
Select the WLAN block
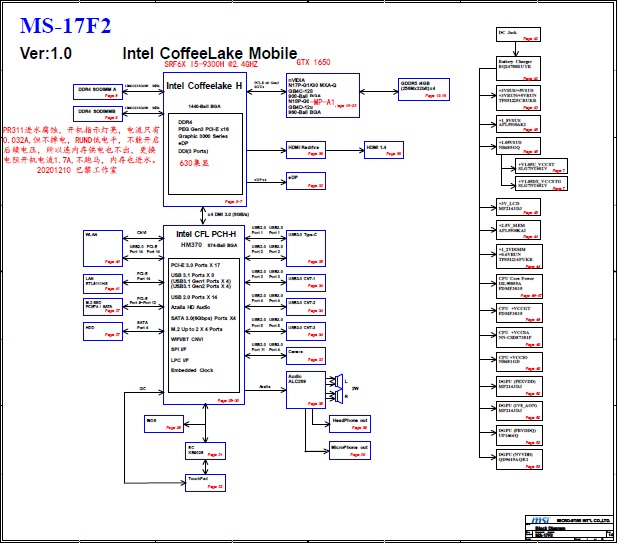tap(103, 248)
